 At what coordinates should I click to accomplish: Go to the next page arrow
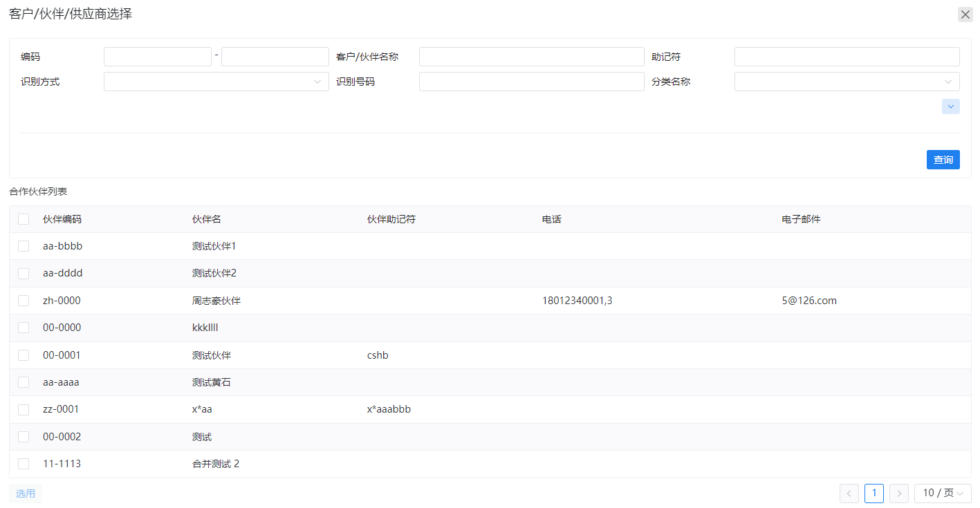[898, 493]
